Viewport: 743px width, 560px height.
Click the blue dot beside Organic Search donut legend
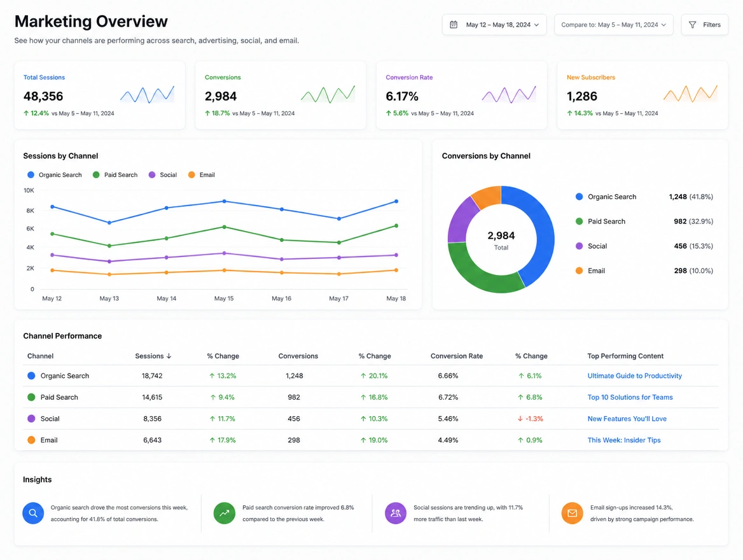click(579, 197)
